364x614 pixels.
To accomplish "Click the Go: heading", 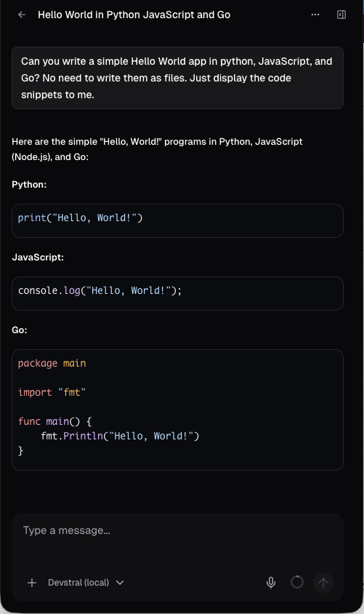I will [x=20, y=330].
